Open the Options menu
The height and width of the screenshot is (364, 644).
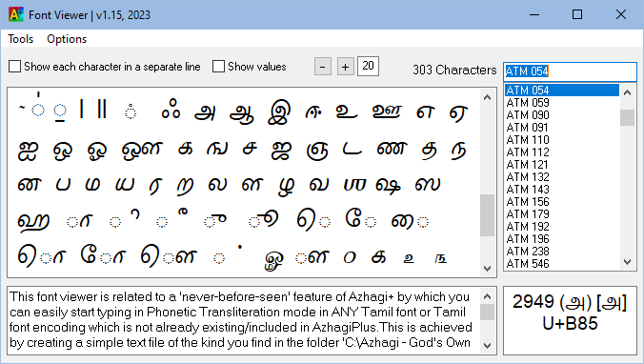67,39
